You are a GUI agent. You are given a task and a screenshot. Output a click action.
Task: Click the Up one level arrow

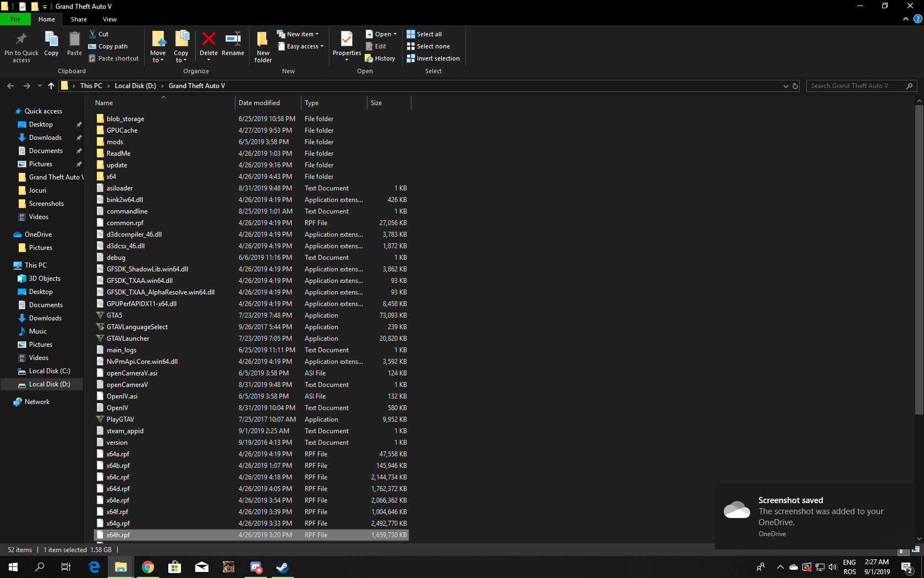click(x=51, y=86)
